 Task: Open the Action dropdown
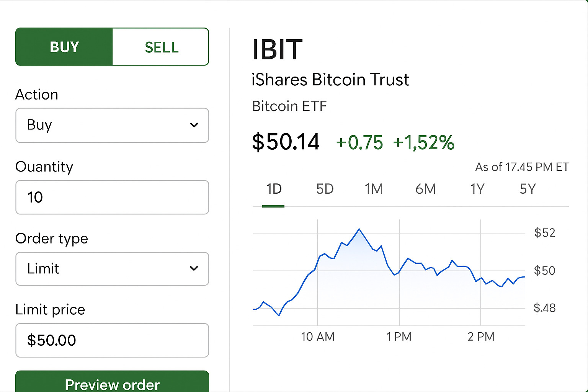(112, 125)
